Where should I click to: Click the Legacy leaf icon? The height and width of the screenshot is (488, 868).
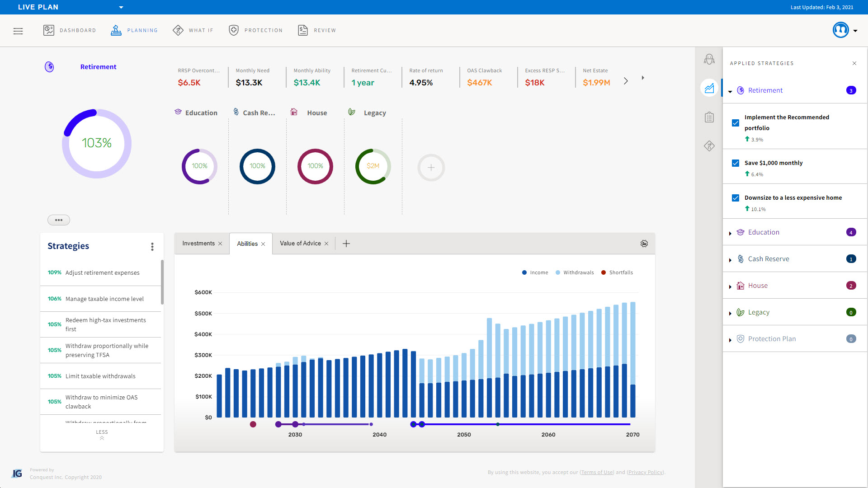point(352,112)
